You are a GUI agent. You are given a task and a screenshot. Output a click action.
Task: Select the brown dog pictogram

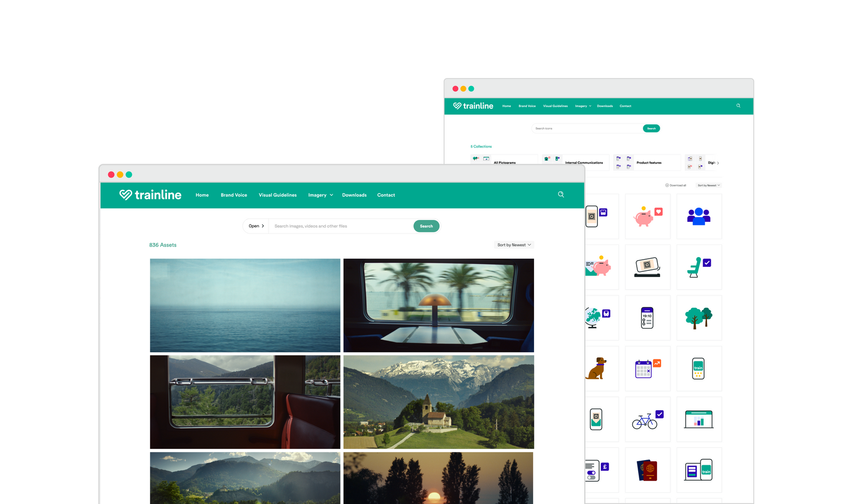(596, 368)
